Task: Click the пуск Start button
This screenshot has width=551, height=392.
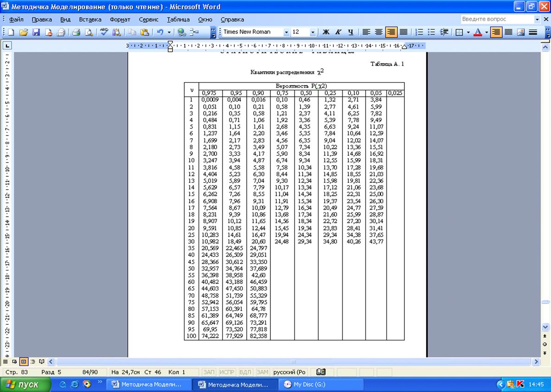Action: [x=26, y=385]
